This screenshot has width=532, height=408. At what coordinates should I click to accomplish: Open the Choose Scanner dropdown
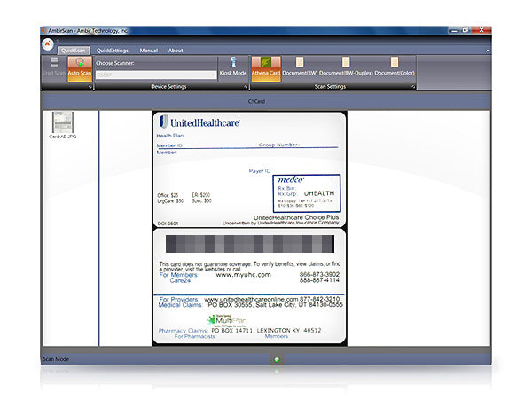pos(155,75)
